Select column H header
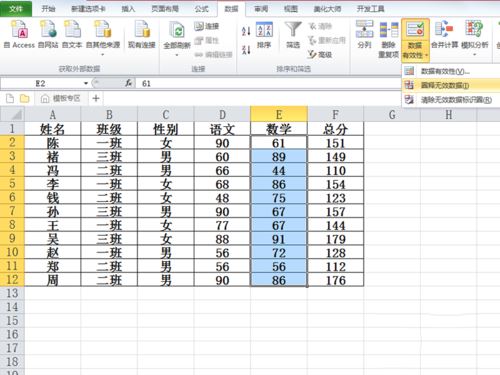The height and width of the screenshot is (375, 500). [x=449, y=115]
